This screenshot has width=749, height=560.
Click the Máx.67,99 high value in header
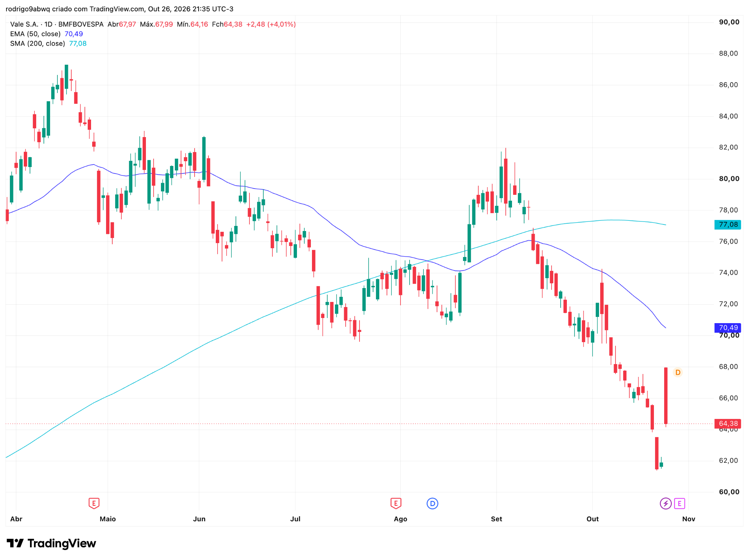click(157, 24)
